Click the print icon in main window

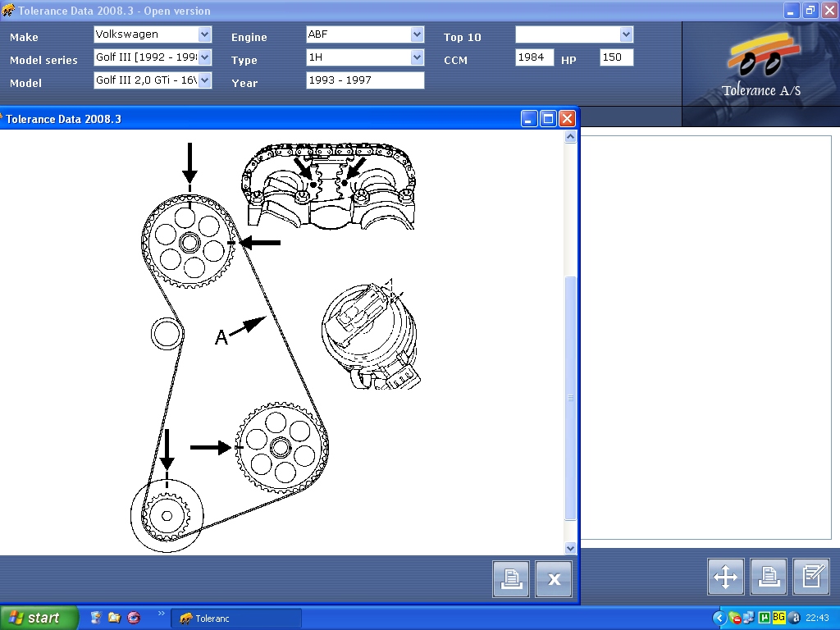coord(769,577)
